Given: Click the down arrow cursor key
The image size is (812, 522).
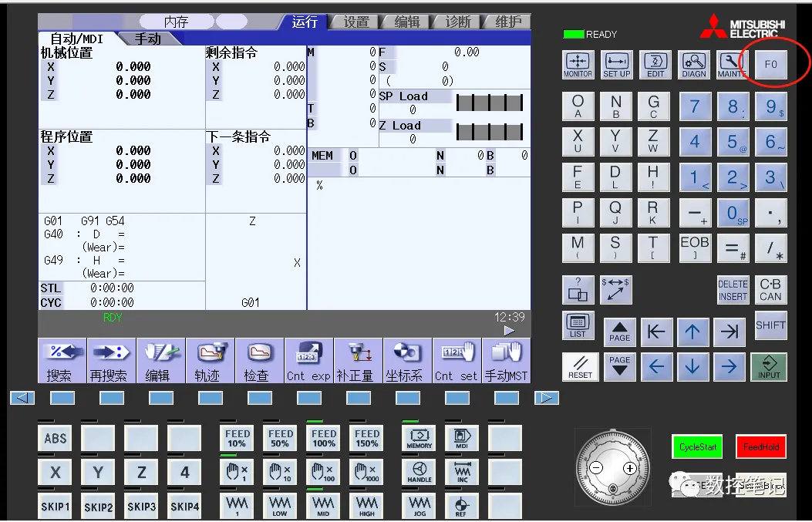Looking at the screenshot, I should [693, 367].
